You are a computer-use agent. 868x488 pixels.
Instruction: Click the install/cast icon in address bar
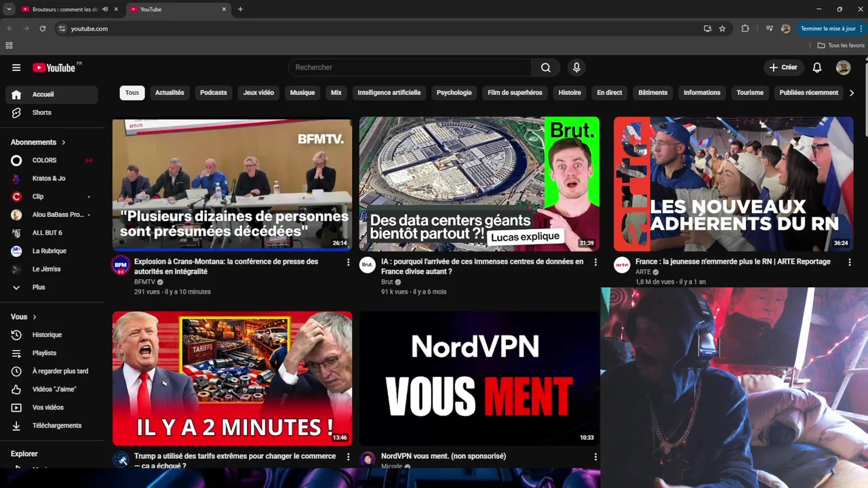point(707,28)
